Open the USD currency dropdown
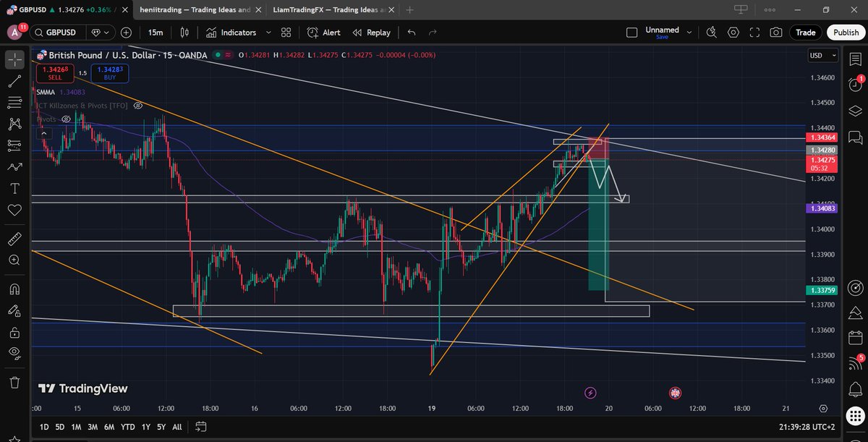Image resolution: width=868 pixels, height=442 pixels. [x=823, y=56]
